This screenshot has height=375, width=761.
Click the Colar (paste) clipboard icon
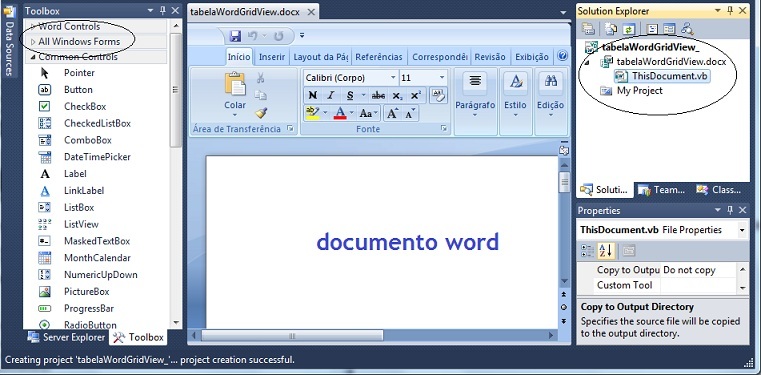[x=235, y=84]
